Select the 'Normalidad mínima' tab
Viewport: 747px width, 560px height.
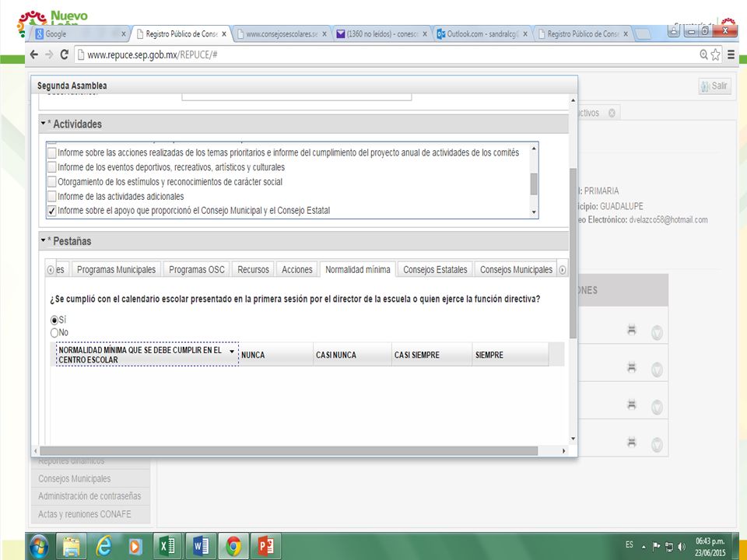point(358,270)
